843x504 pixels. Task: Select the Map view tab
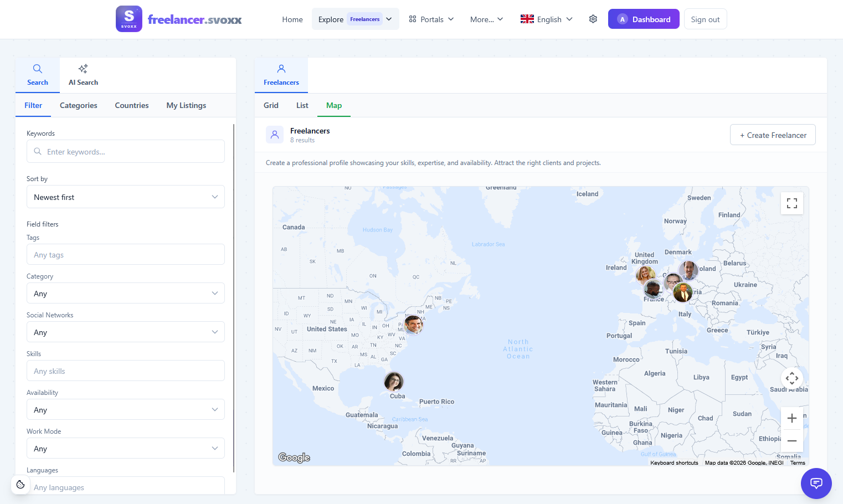(334, 105)
